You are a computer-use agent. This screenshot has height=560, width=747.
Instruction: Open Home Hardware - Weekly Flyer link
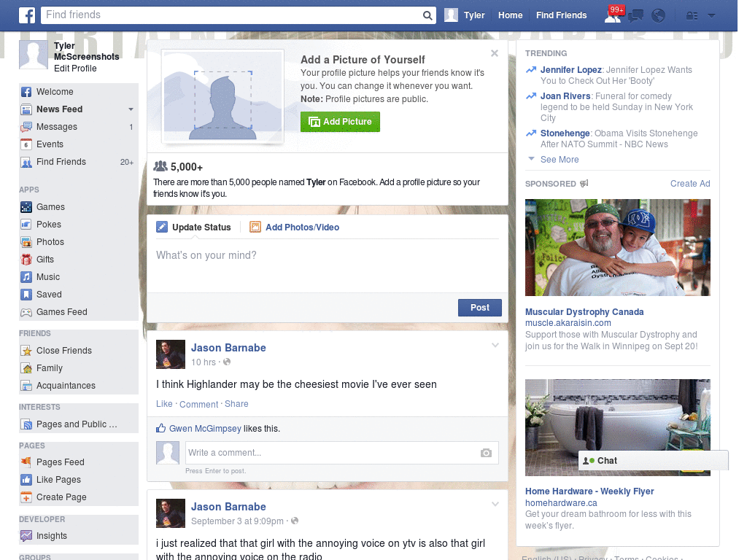(589, 491)
